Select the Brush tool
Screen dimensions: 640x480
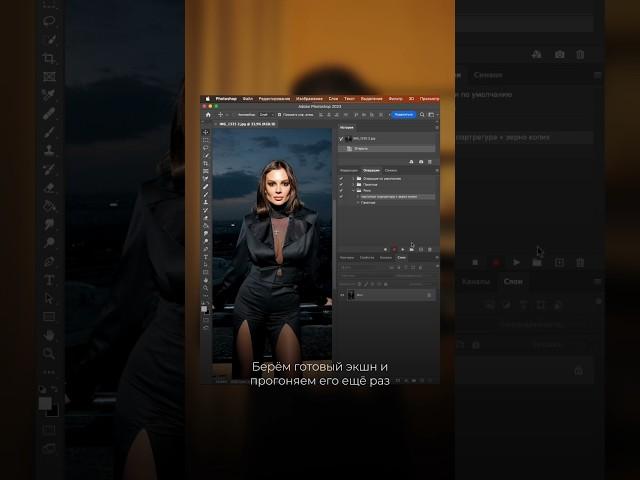coord(205,195)
